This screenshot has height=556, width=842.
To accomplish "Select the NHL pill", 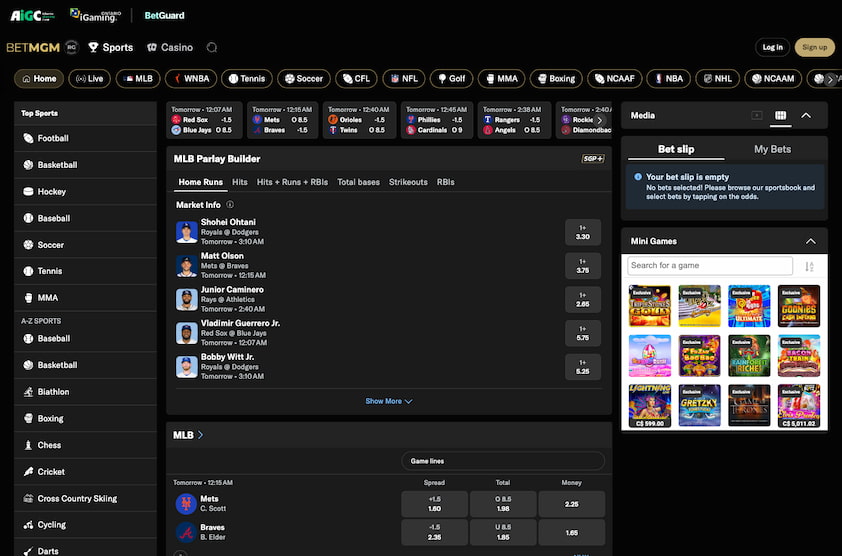I will click(x=717, y=78).
